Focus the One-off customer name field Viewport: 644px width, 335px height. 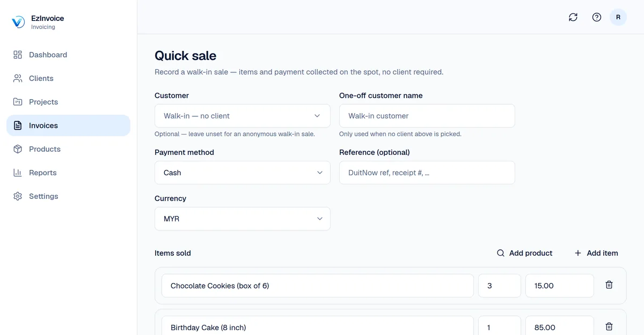427,116
